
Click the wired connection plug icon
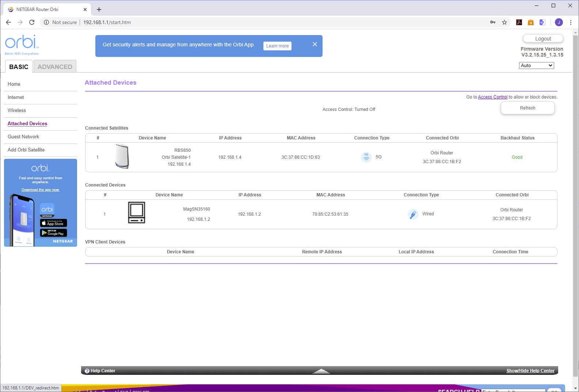[413, 214]
